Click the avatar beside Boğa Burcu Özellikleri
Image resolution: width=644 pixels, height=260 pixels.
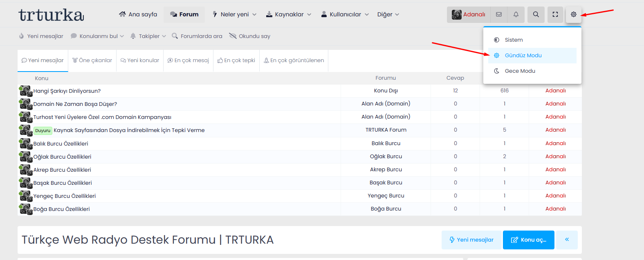click(25, 209)
